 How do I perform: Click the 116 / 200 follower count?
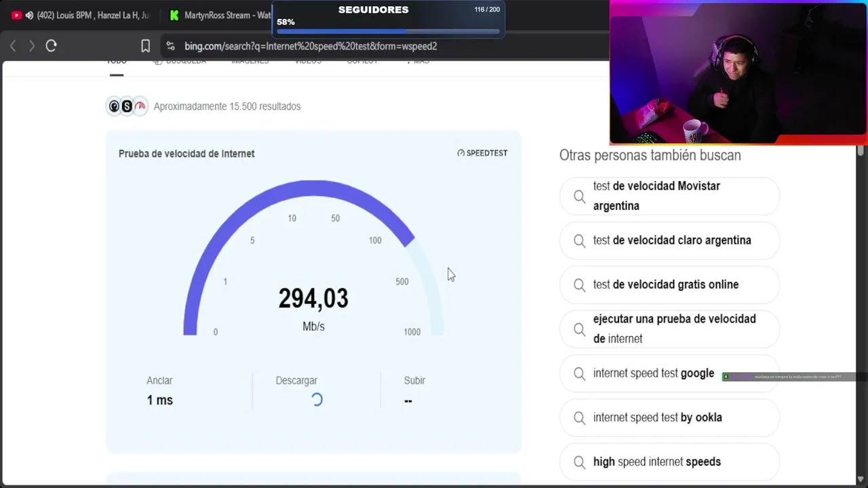[487, 9]
